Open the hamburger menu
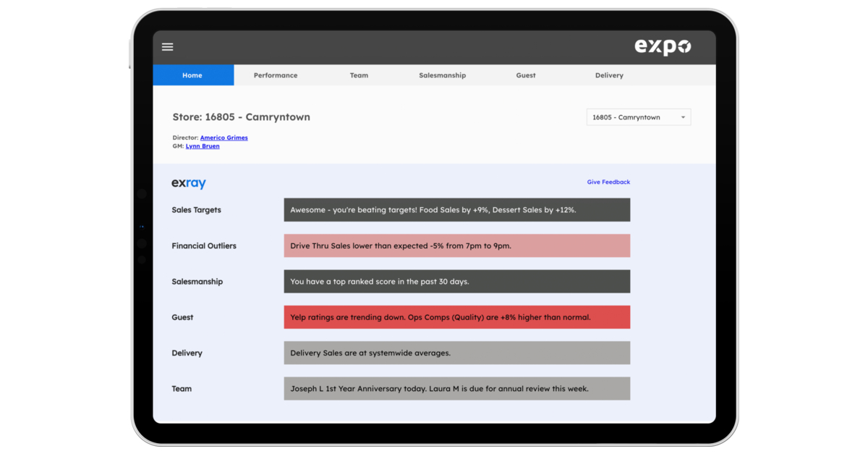 [167, 47]
